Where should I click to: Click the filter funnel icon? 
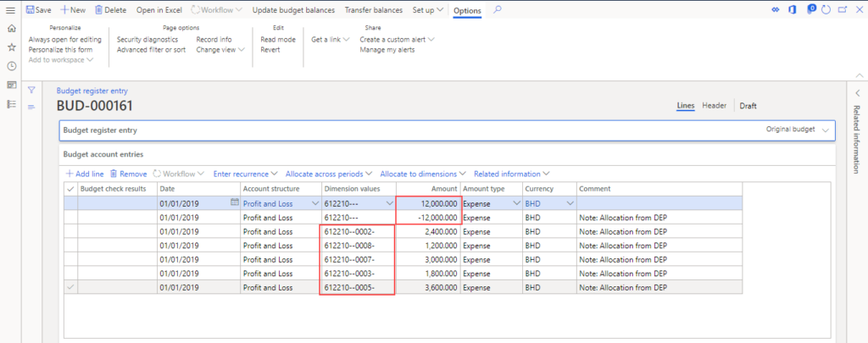[31, 90]
